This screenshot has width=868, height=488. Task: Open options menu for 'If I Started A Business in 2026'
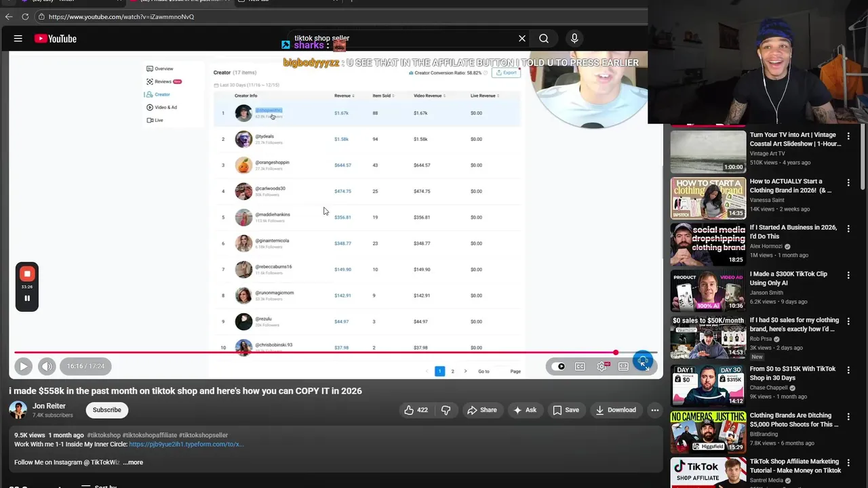click(848, 228)
